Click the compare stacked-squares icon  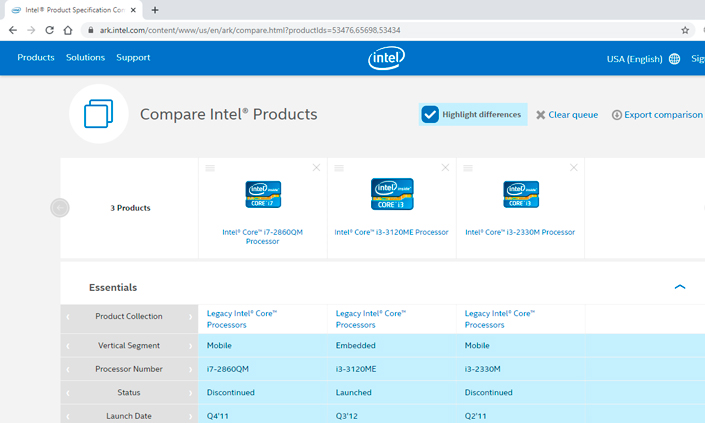coord(98,114)
